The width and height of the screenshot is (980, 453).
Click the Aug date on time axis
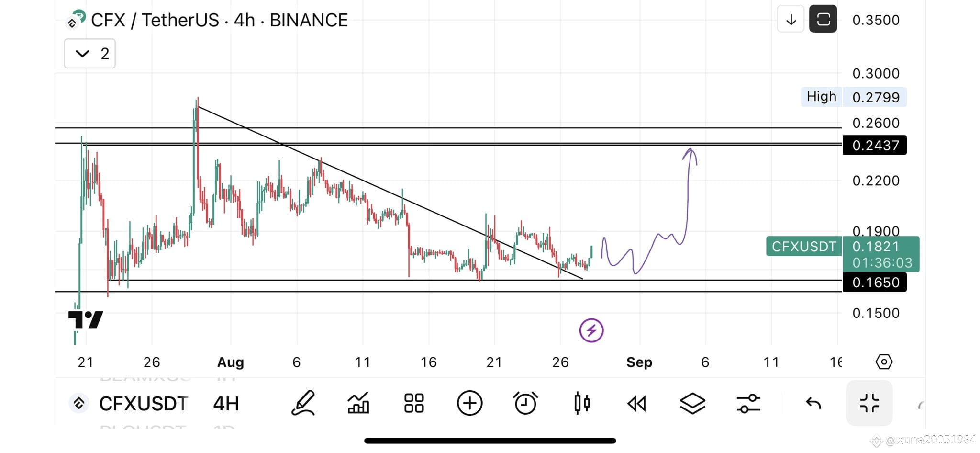[231, 362]
